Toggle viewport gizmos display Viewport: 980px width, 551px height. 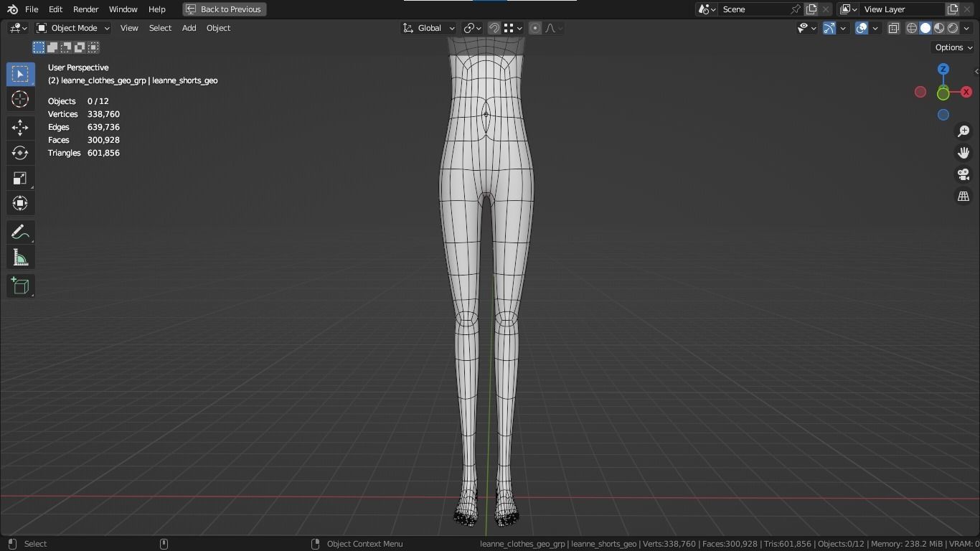pos(829,28)
